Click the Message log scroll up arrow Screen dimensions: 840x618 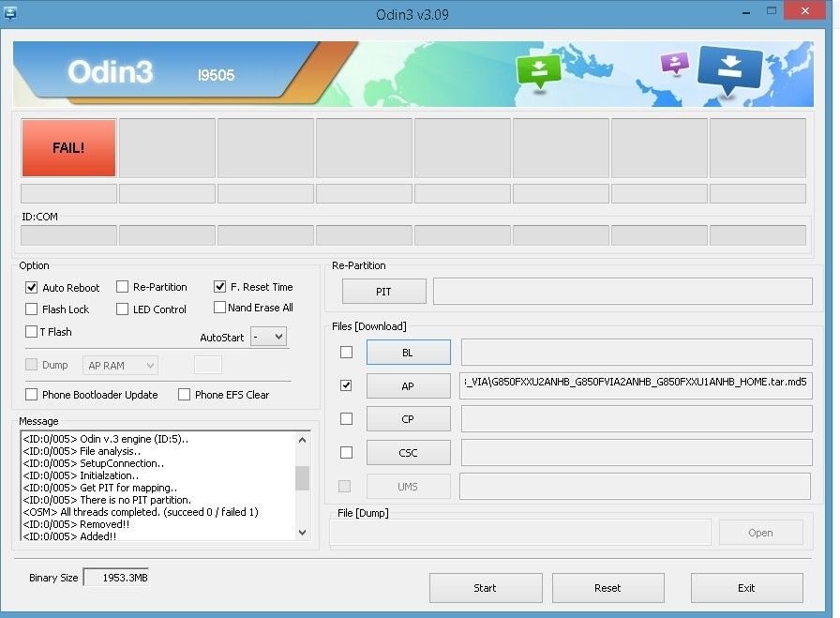coord(302,440)
